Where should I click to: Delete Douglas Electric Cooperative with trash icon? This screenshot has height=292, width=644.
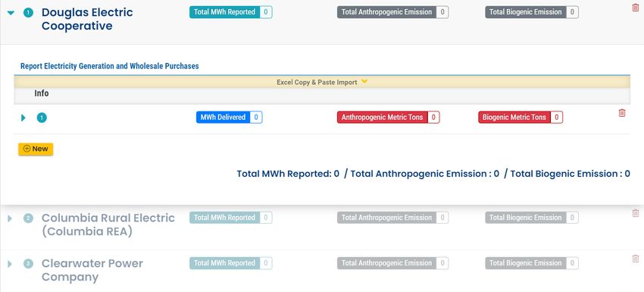click(x=636, y=8)
